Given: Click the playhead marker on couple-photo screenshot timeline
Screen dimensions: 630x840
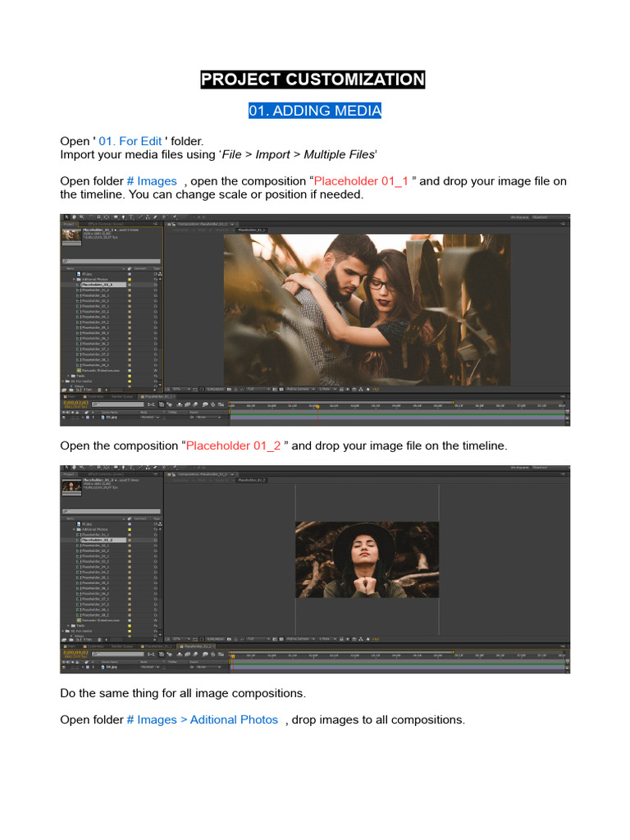Looking at the screenshot, I should click(317, 405).
